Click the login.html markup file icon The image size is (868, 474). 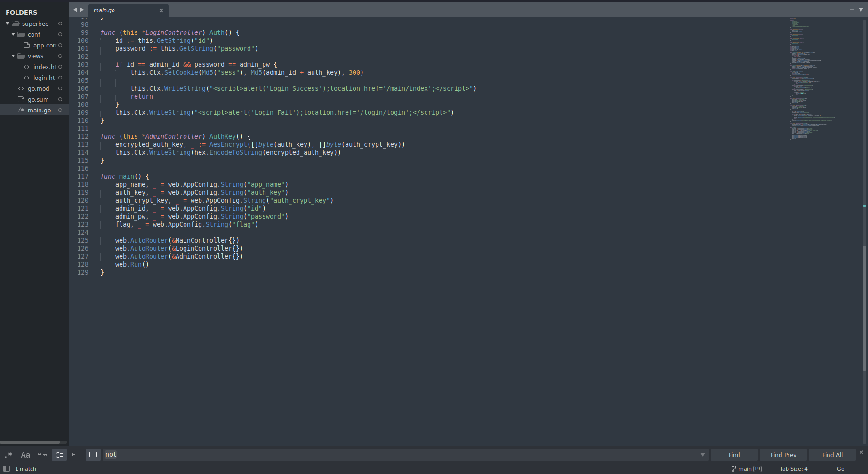click(x=27, y=78)
